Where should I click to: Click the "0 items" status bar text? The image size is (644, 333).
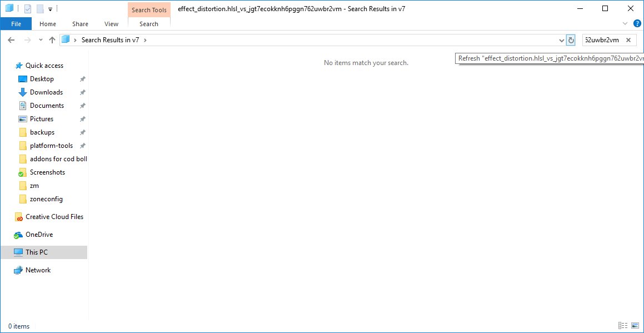pos(19,326)
